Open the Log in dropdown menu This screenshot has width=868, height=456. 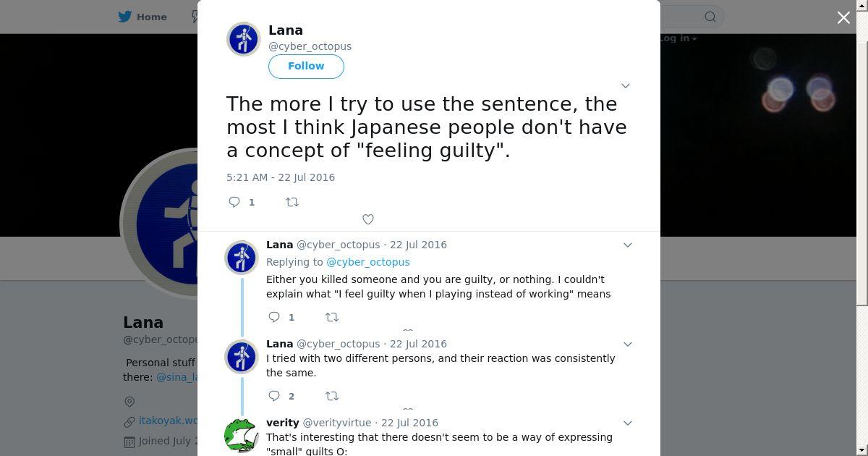coord(678,38)
